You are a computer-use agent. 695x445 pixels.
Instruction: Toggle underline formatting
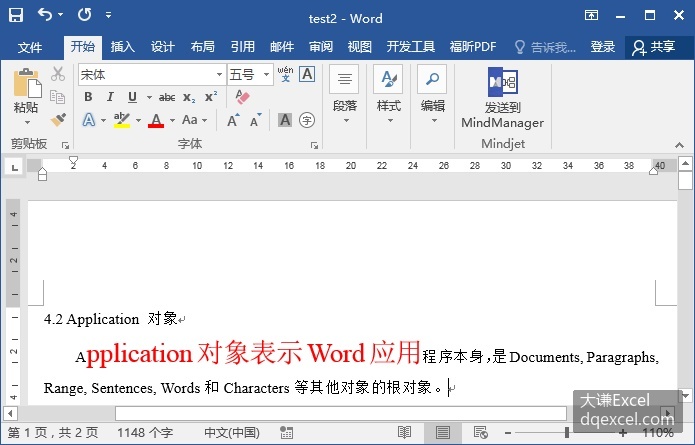pos(132,97)
